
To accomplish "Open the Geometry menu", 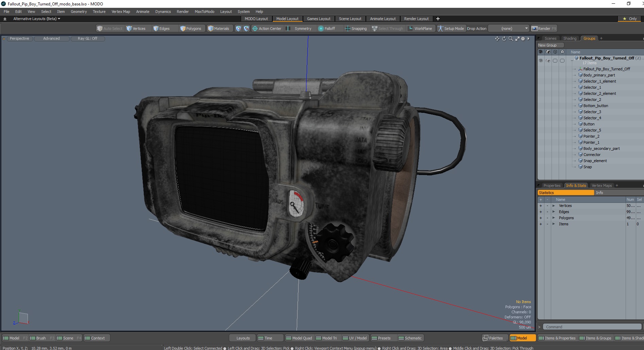I will (x=79, y=12).
